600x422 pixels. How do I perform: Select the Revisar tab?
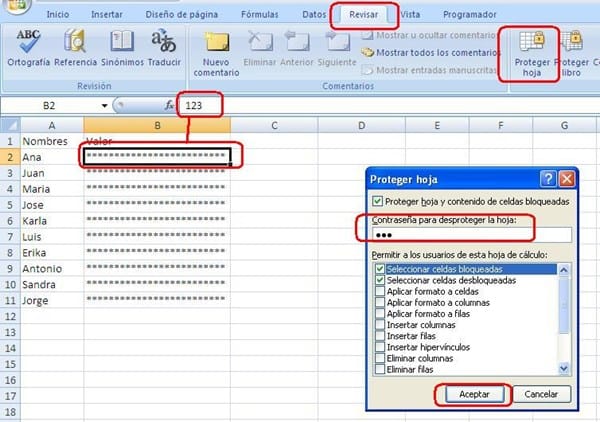[x=363, y=15]
